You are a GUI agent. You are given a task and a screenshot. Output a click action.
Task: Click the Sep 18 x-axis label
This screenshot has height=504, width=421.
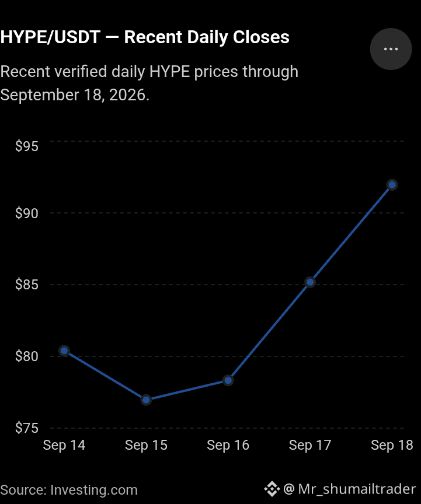pyautogui.click(x=392, y=446)
